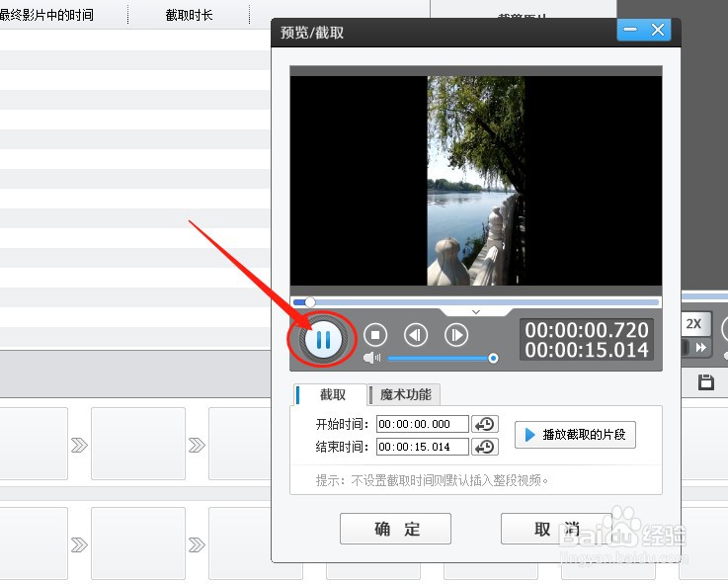Cancel with the 取消 button
This screenshot has height=584, width=728.
pyautogui.click(x=556, y=529)
